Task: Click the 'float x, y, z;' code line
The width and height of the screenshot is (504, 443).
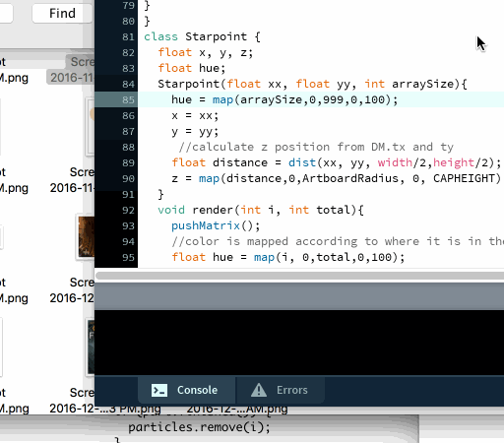Action: point(206,52)
